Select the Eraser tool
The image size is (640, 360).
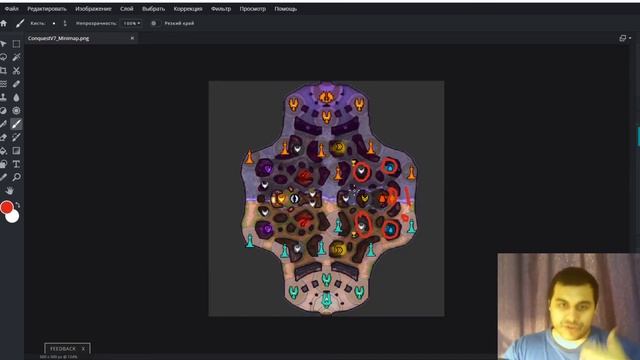tap(4, 137)
